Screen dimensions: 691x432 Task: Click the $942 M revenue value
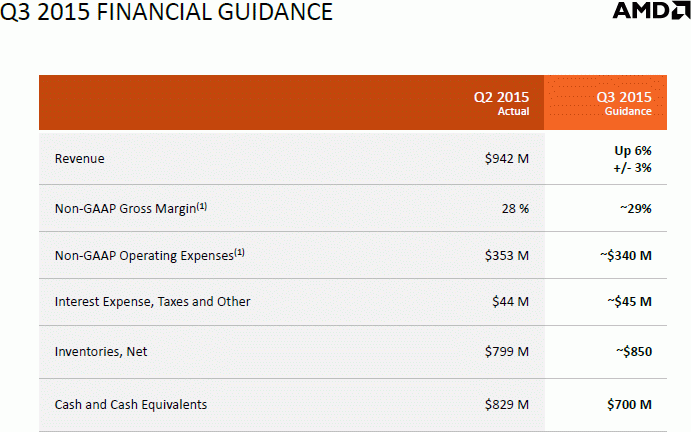click(x=507, y=159)
